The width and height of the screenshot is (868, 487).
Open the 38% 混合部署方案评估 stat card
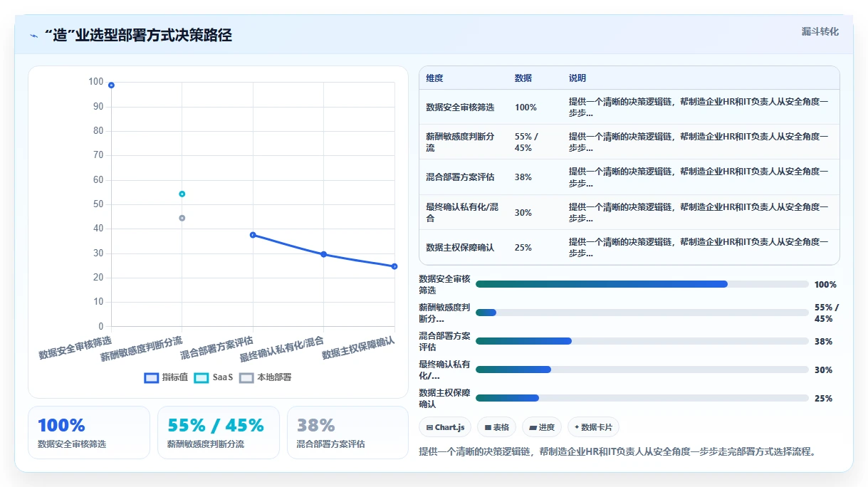[347, 432]
